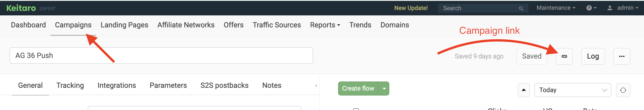Go to Traffic Sources section
Viewport: 644px width, 110px height.
pos(276,25)
